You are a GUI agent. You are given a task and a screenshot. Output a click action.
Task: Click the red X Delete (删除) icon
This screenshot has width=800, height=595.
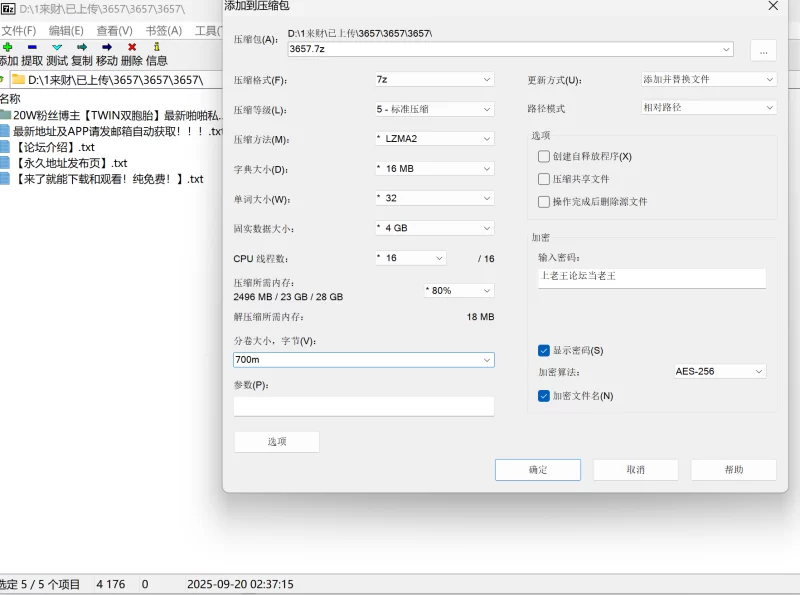[132, 47]
